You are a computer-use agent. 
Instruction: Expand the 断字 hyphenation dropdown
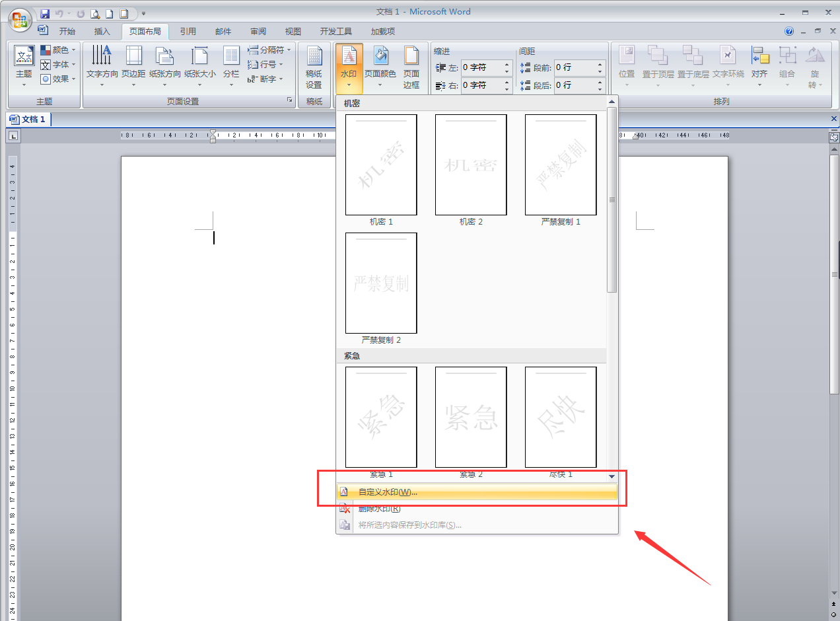click(x=265, y=79)
